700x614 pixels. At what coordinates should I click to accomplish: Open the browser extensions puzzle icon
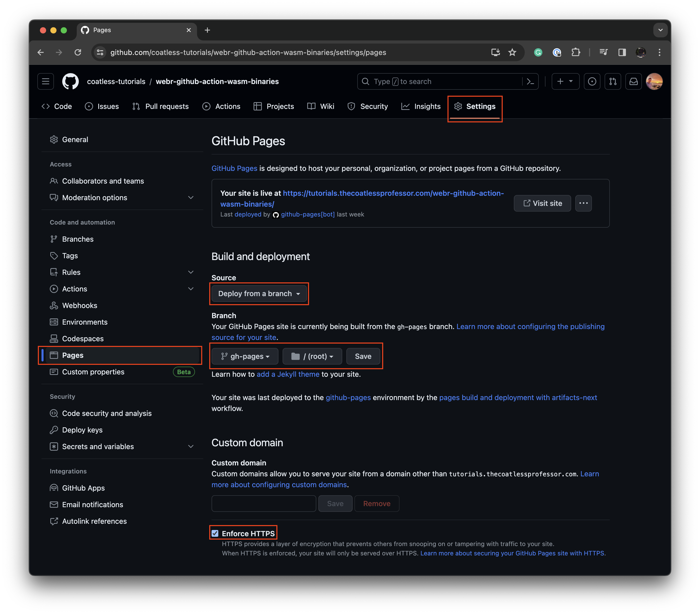576,52
